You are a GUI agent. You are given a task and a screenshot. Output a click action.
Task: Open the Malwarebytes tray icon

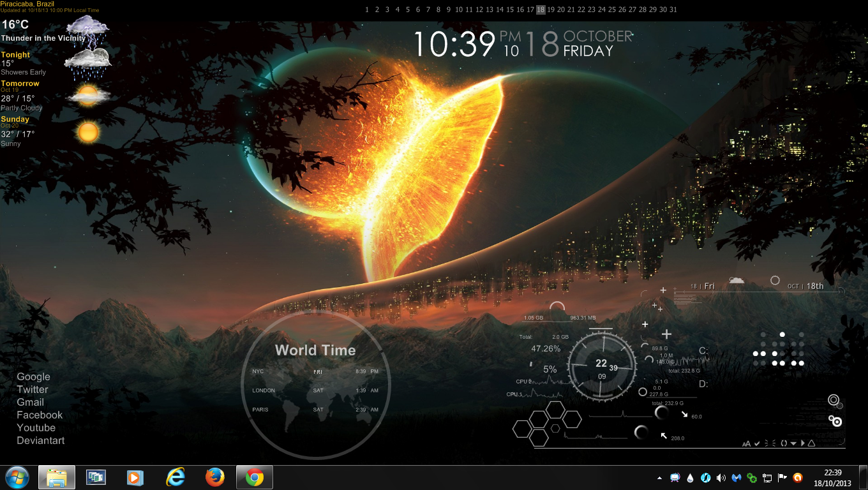pyautogui.click(x=737, y=477)
